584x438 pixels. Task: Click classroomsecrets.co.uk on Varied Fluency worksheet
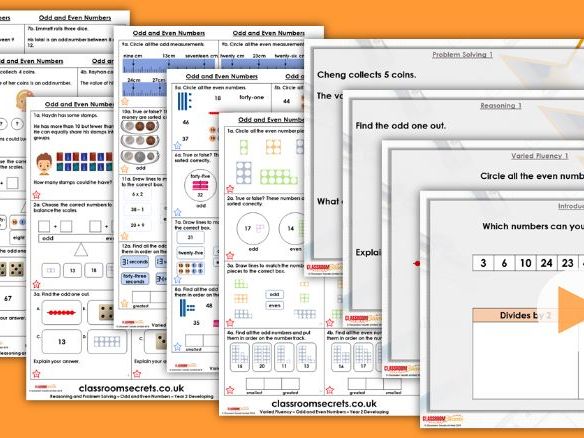pyautogui.click(x=324, y=404)
